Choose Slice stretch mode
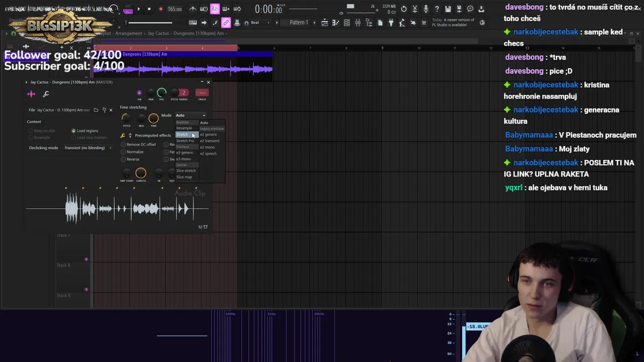644x362 pixels. 186,170
